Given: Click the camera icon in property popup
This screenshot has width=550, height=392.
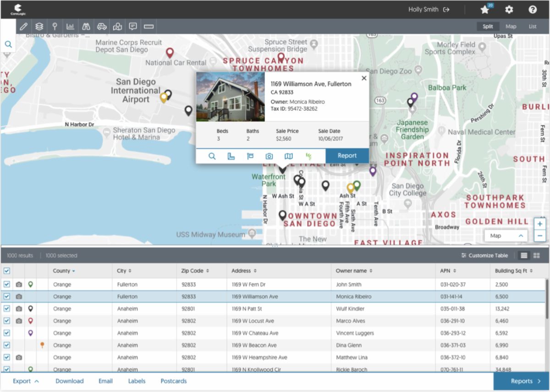Looking at the screenshot, I should [x=269, y=156].
